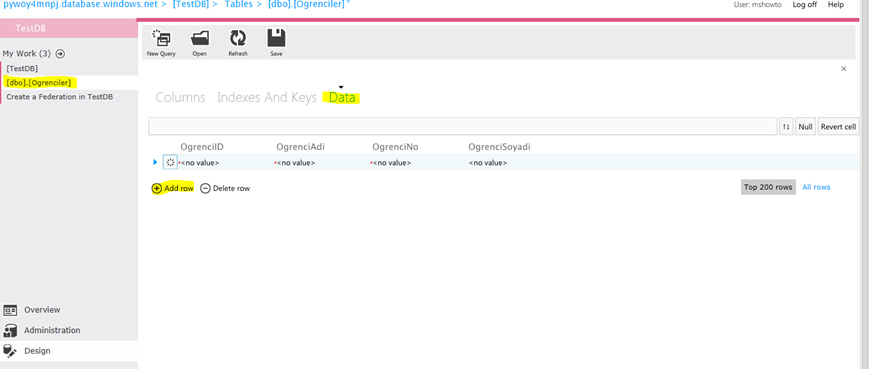Click the Administration icon in sidebar
Viewport: 869px width, 369px height.
click(11, 331)
